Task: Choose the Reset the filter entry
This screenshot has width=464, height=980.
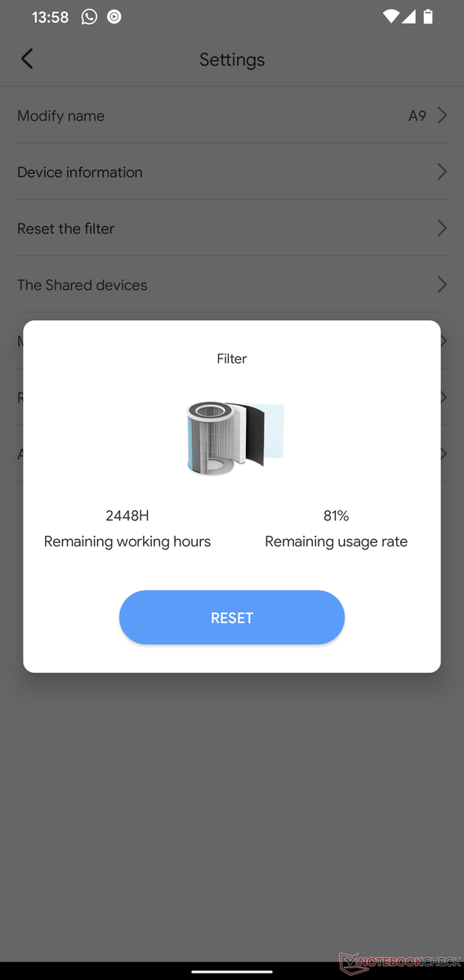Action: point(232,228)
